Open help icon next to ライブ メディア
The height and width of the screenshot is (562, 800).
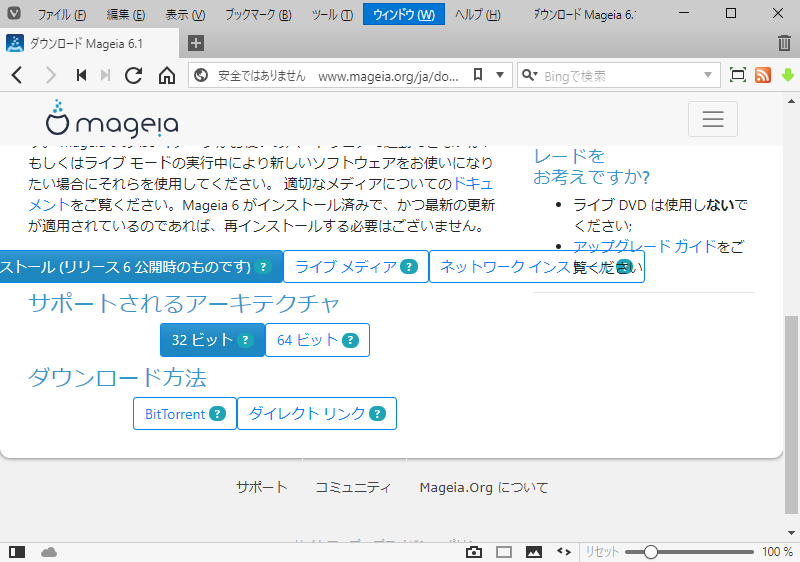[x=409, y=267]
